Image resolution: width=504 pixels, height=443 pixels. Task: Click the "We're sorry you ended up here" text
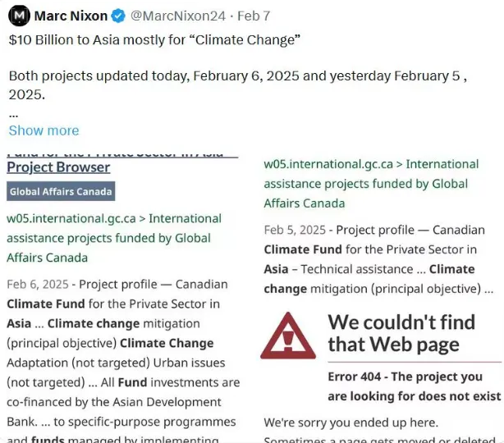pos(351,422)
